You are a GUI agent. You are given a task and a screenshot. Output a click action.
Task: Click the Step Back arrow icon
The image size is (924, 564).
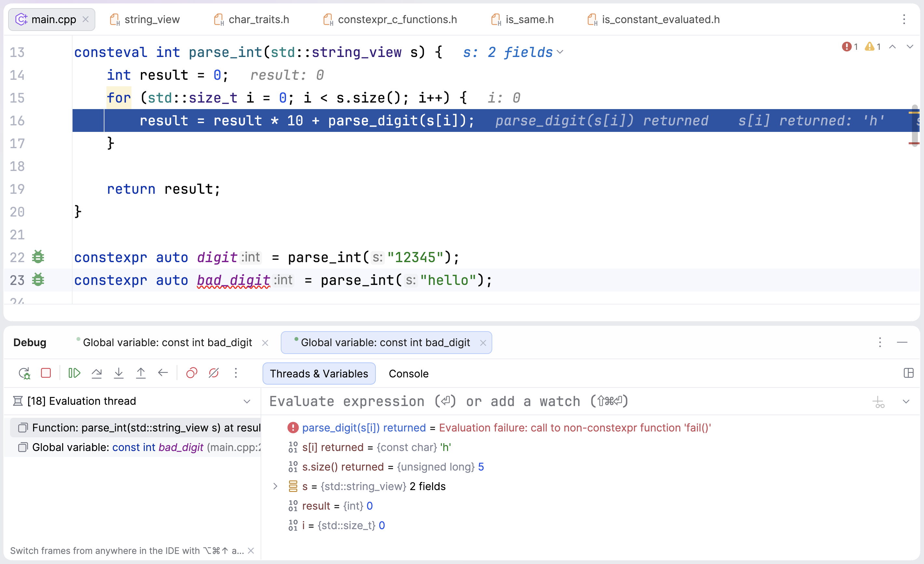click(x=163, y=374)
